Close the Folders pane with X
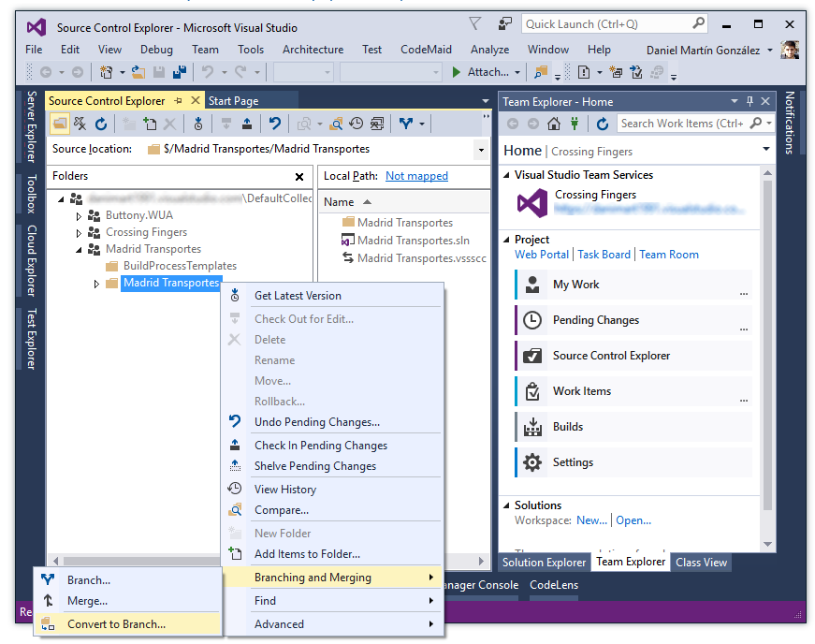 coord(299,177)
